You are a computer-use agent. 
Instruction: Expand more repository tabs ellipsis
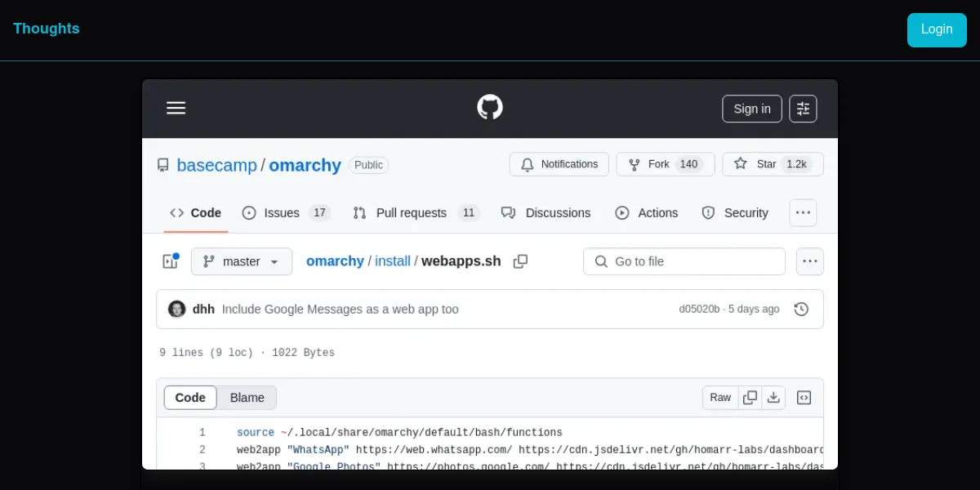[803, 213]
